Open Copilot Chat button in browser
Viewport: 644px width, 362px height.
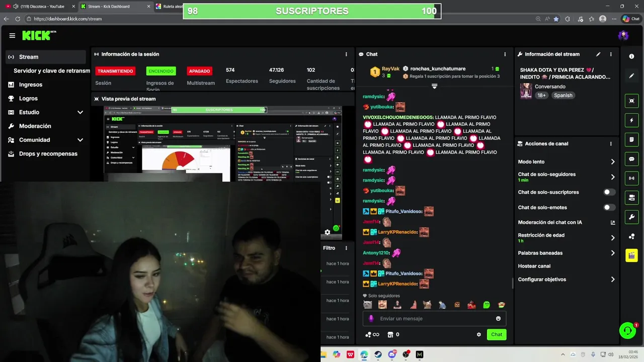631,19
